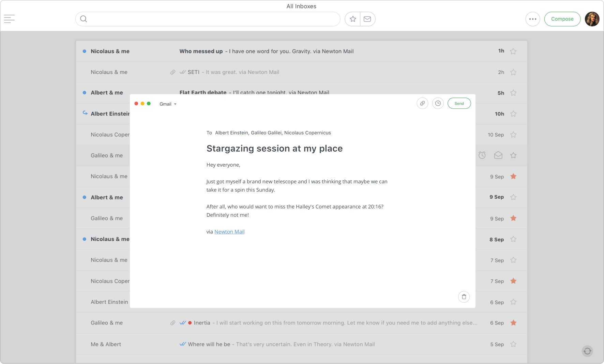Star the 10 Sep email

(x=513, y=135)
